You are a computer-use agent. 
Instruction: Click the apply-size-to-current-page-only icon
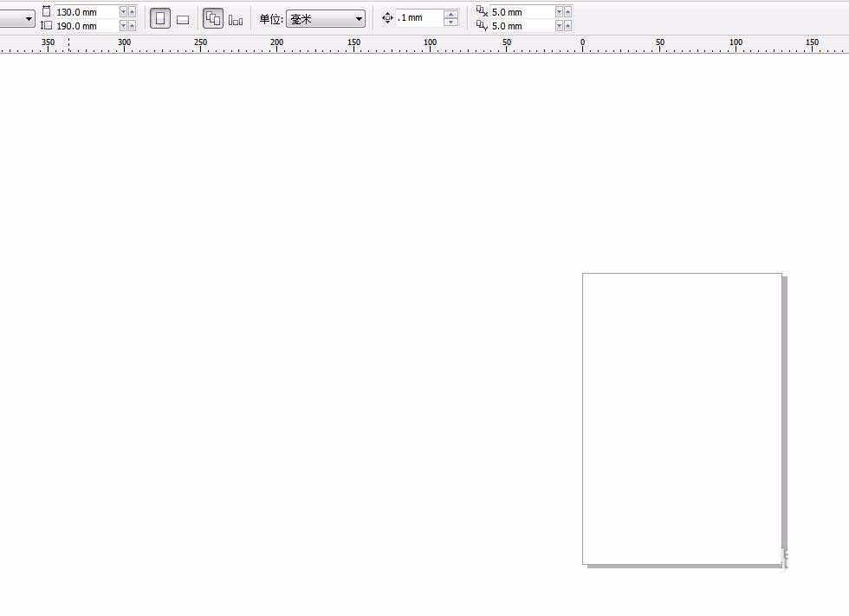236,17
